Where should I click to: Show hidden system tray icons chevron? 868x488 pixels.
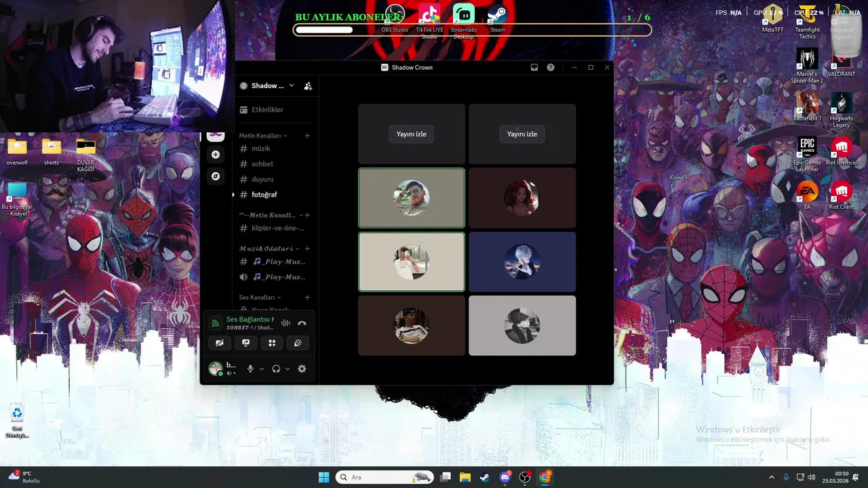pyautogui.click(x=771, y=477)
